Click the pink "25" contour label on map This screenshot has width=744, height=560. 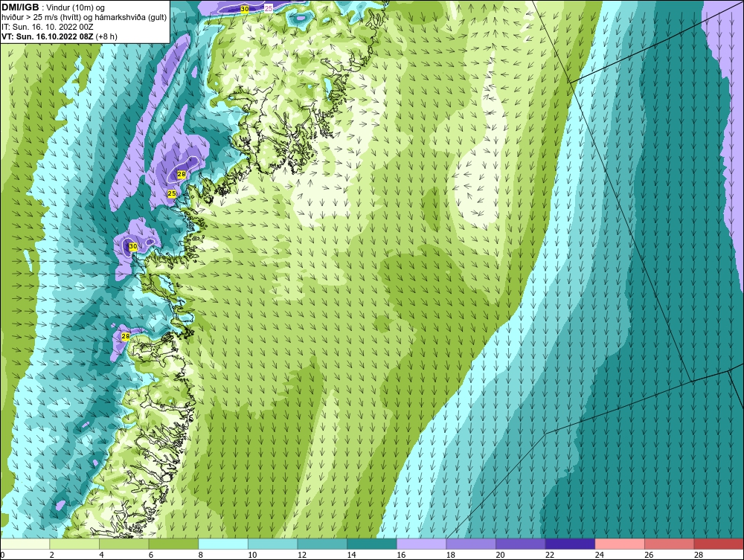click(x=269, y=8)
